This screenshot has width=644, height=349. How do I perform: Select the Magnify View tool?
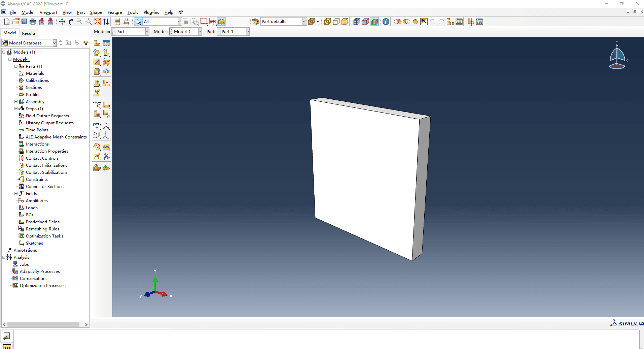tap(80, 22)
